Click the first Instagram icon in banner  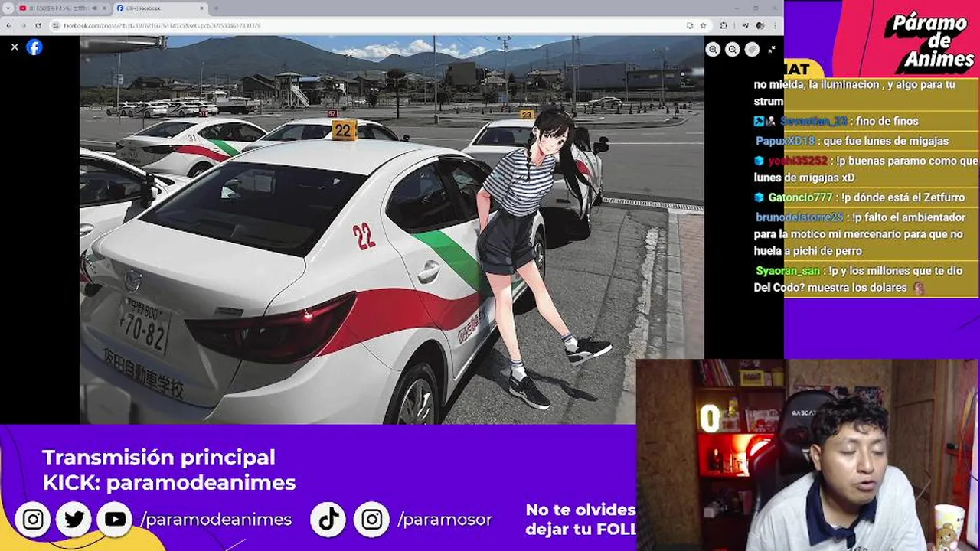tap(33, 520)
